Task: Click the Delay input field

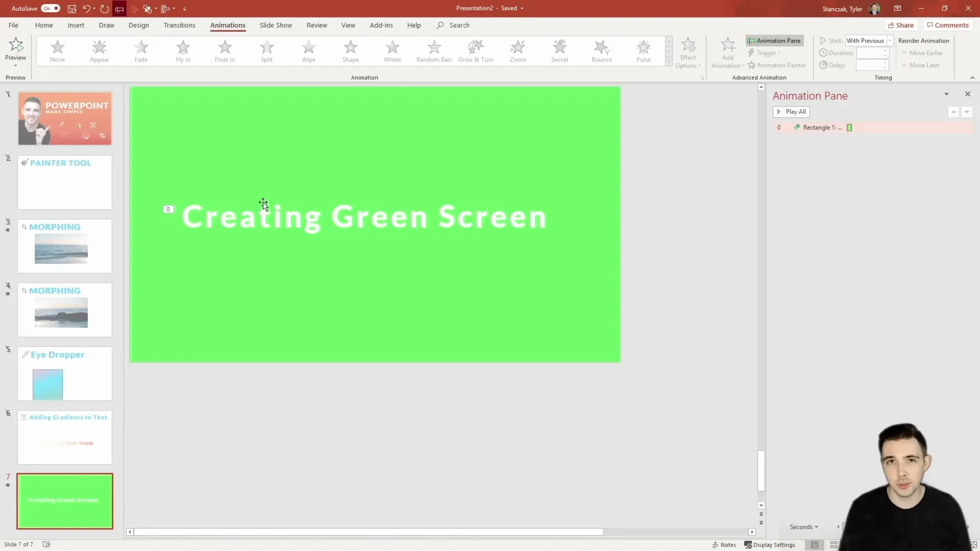Action: (x=873, y=65)
